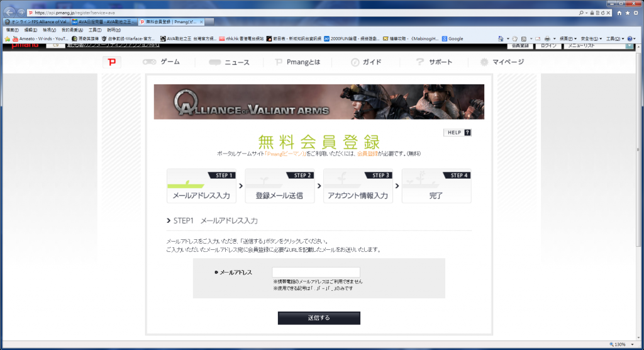
Task: Go back with the browser Back arrow
Action: 9,13
